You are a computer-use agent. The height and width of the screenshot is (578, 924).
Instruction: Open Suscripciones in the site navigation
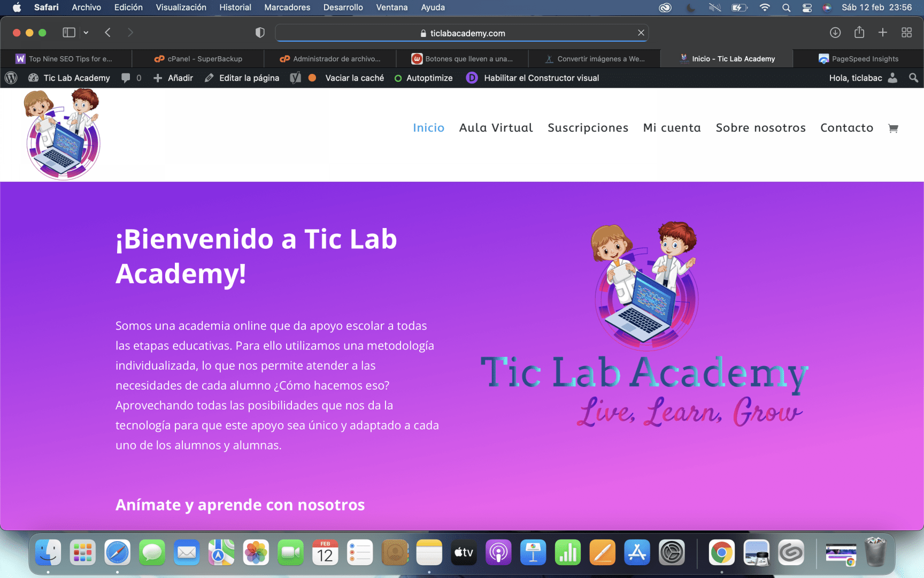pos(588,128)
